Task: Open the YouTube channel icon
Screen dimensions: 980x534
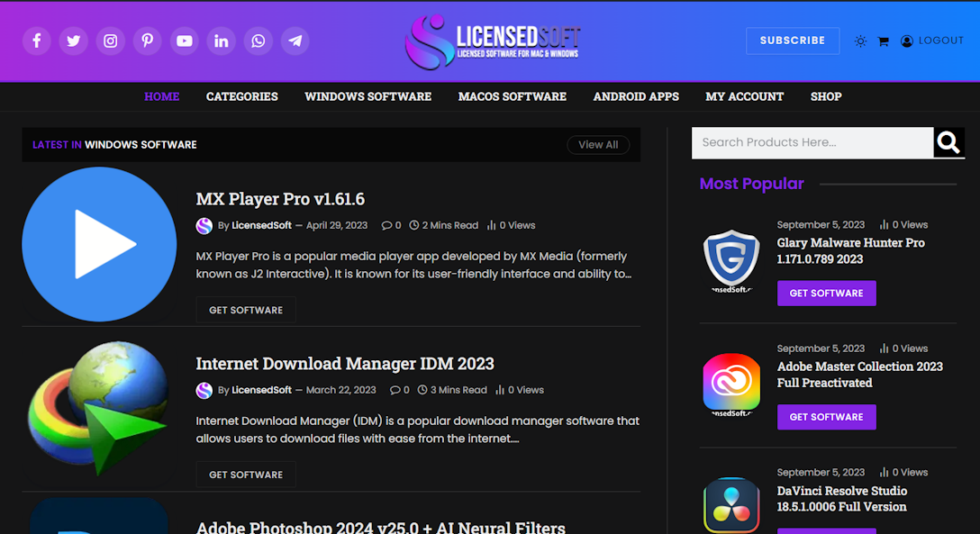Action: [185, 41]
